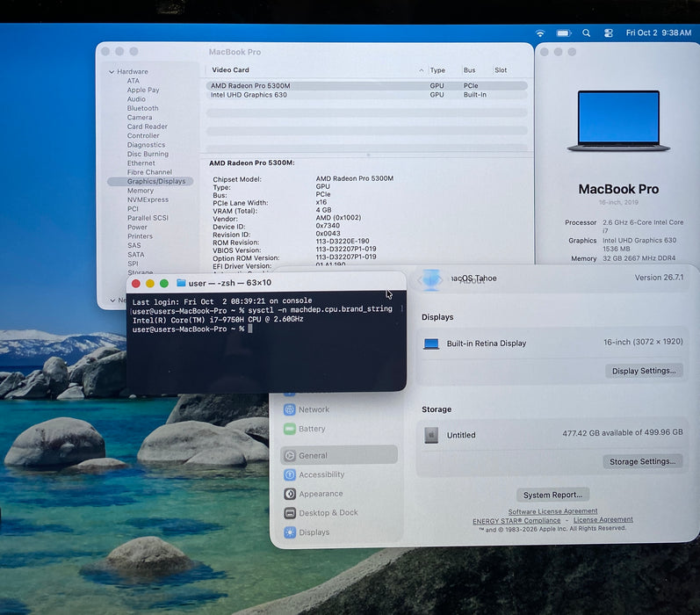This screenshot has height=615, width=700.
Task: Select SPI in Hardware list
Action: [x=133, y=264]
